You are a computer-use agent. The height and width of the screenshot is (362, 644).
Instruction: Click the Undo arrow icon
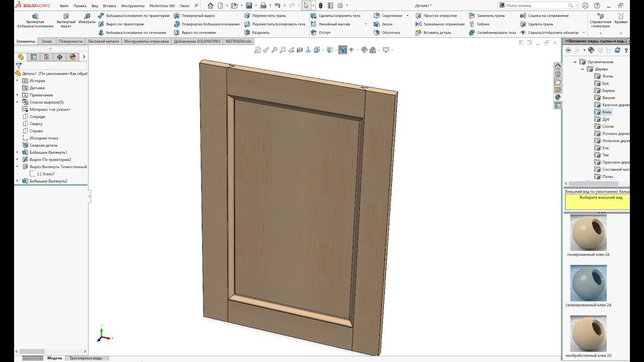tap(277, 6)
